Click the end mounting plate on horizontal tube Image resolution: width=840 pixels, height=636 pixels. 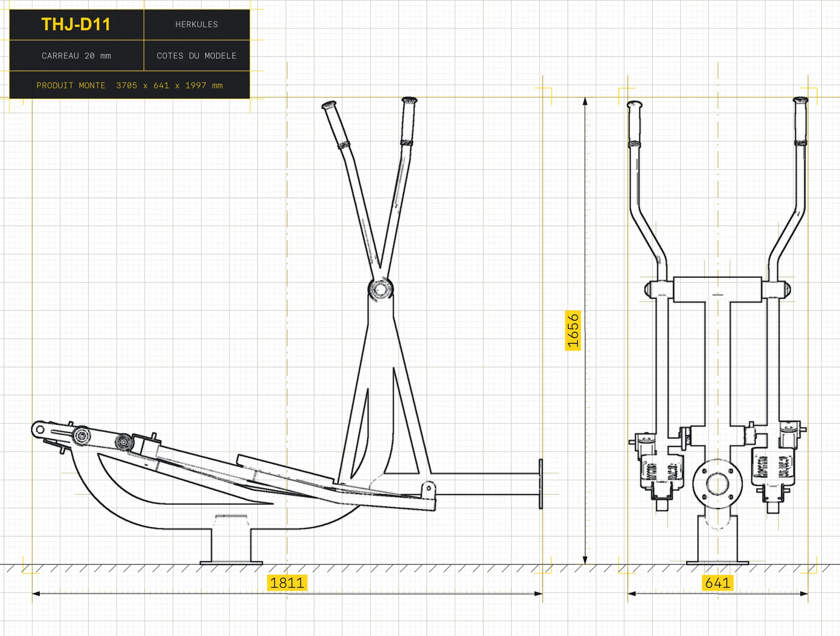pyautogui.click(x=541, y=484)
